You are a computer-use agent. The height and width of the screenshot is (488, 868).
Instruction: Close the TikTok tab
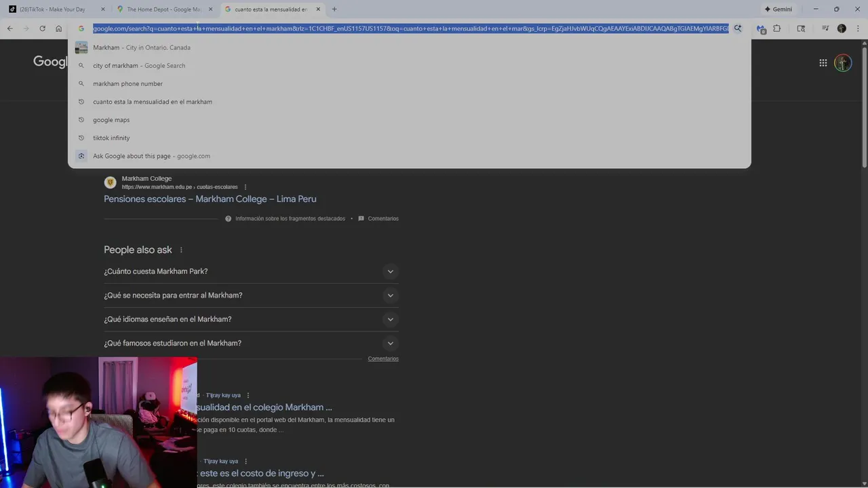(103, 9)
